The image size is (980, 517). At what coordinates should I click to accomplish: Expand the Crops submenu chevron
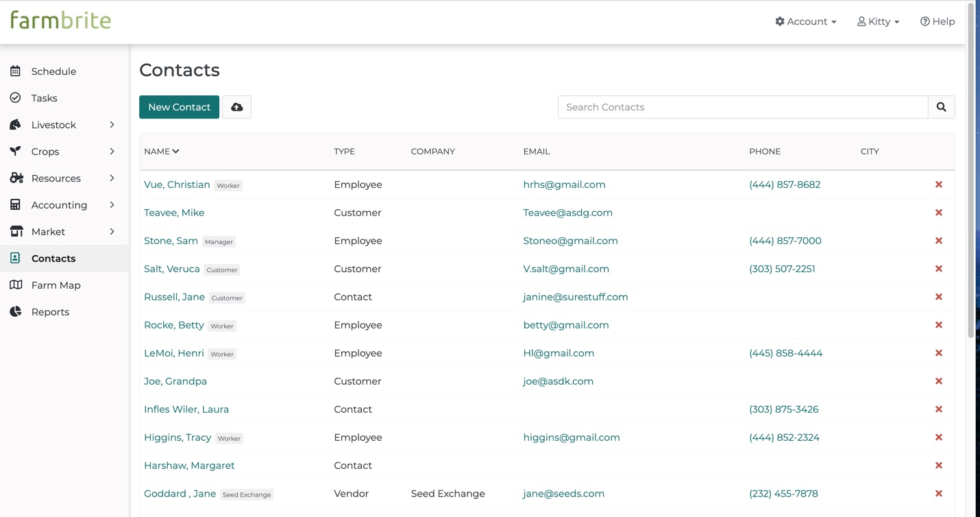coord(112,152)
